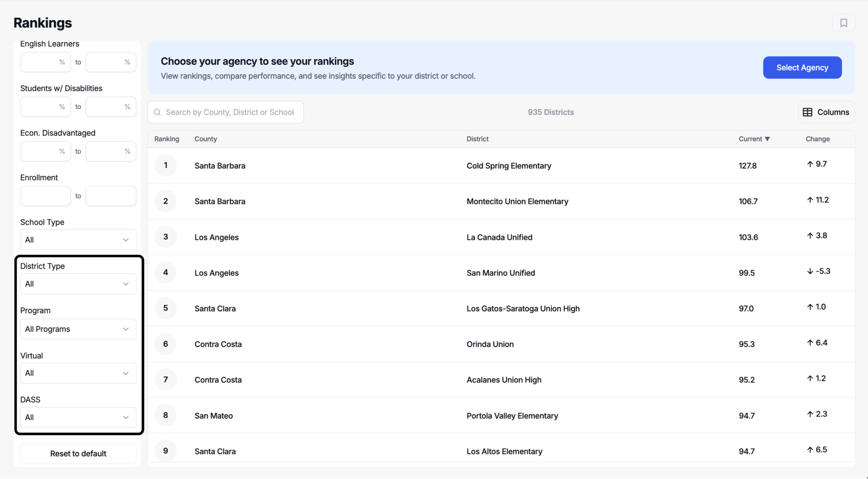
Task: Click the search magnifier icon
Action: tap(157, 112)
